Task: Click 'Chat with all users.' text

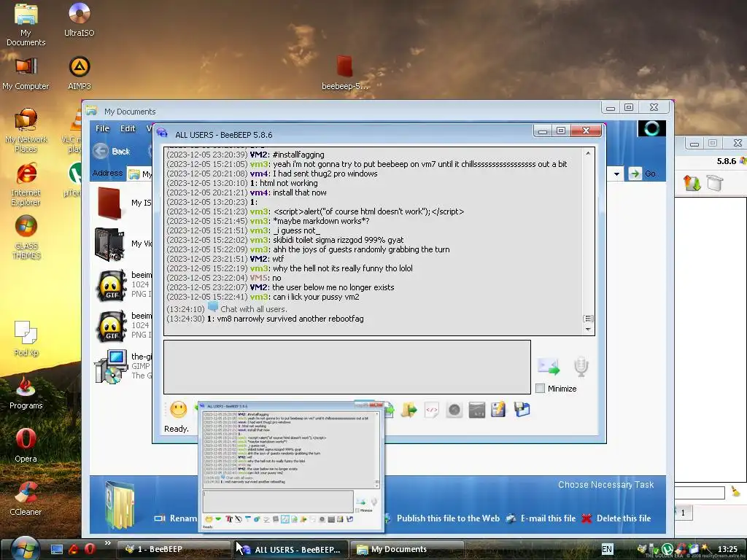Action: click(x=253, y=309)
